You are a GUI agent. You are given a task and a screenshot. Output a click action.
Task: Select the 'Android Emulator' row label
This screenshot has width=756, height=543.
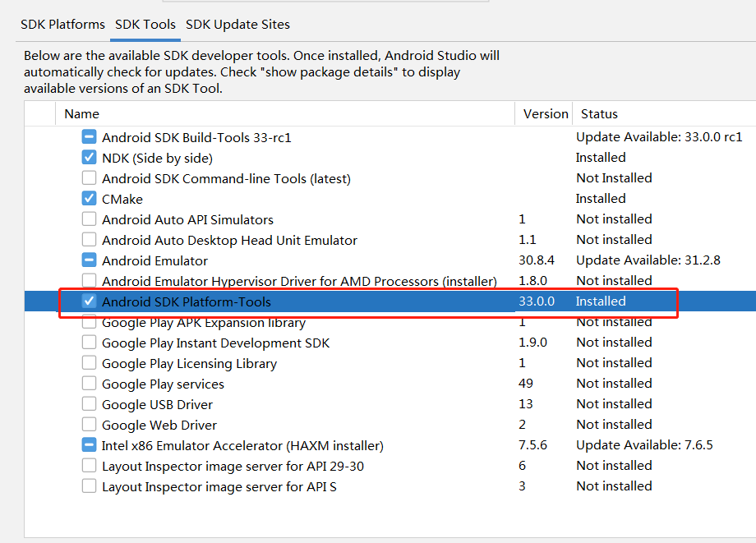point(154,260)
